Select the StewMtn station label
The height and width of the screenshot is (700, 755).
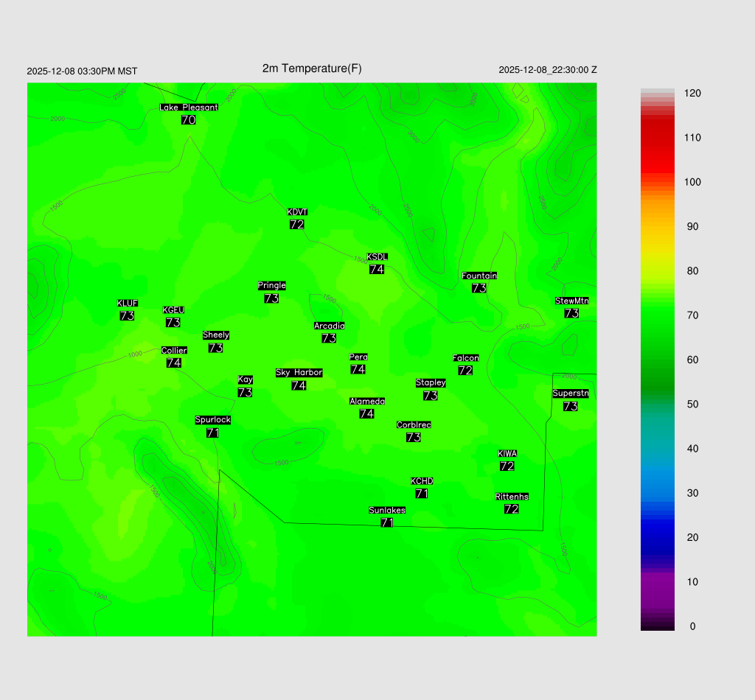[x=571, y=301]
